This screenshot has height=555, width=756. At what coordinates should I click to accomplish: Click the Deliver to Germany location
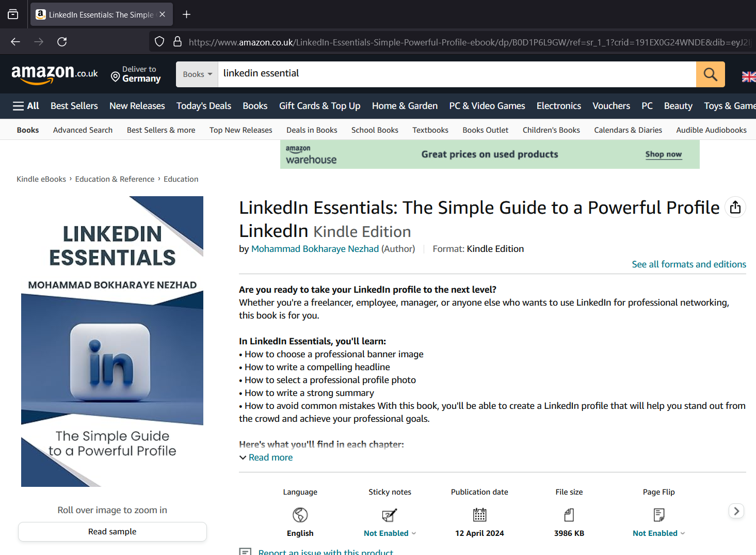136,74
